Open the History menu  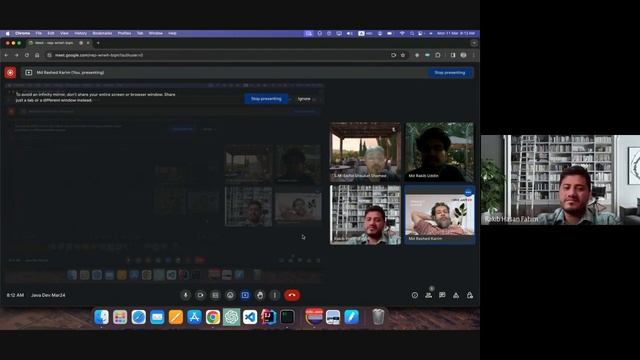80,33
